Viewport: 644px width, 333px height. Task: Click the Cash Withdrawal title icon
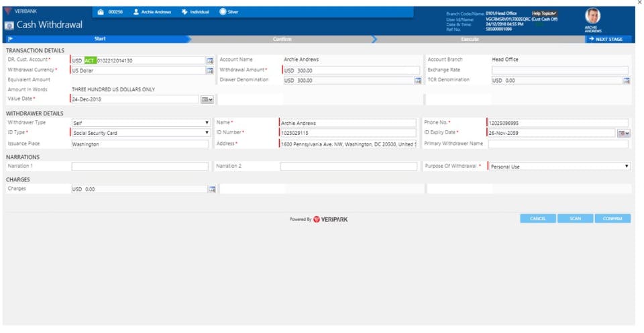point(9,26)
